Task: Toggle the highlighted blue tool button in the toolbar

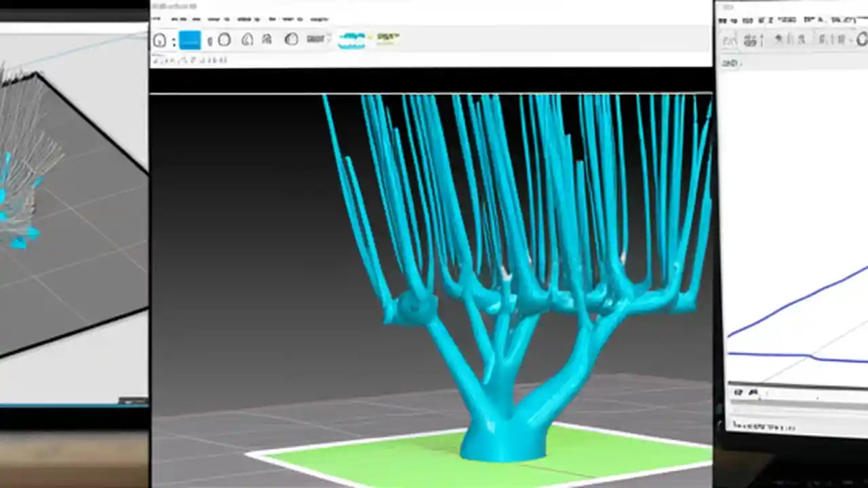Action: click(190, 39)
